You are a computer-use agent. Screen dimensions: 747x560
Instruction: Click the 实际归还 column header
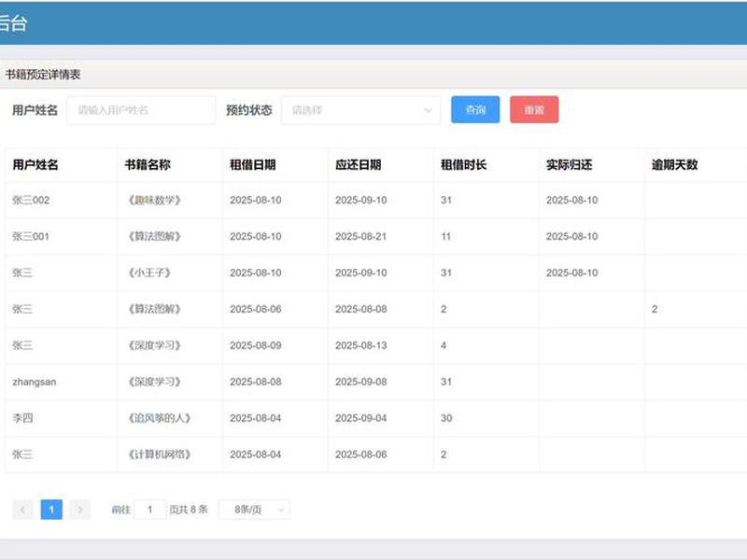(x=569, y=165)
